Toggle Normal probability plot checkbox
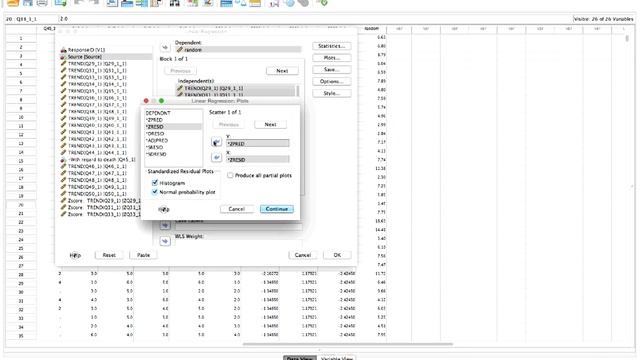 point(155,191)
